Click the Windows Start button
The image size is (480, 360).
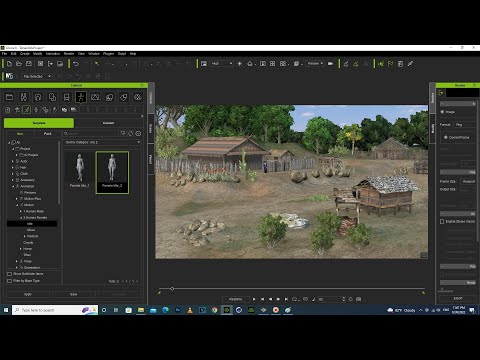(x=6, y=310)
